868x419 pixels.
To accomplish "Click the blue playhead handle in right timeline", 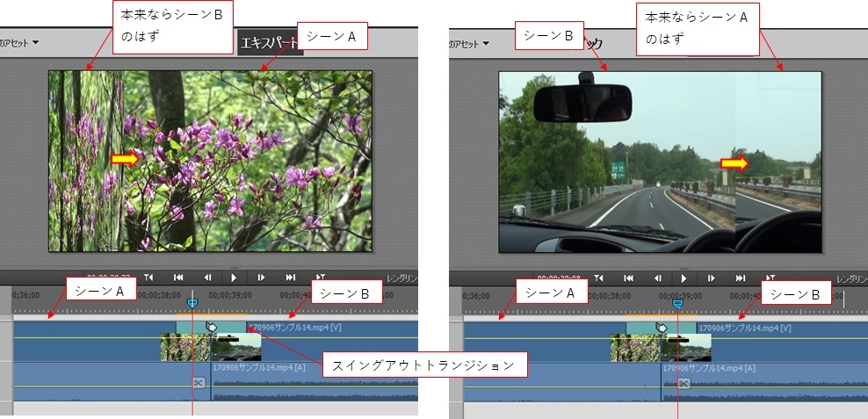I will pos(677,303).
